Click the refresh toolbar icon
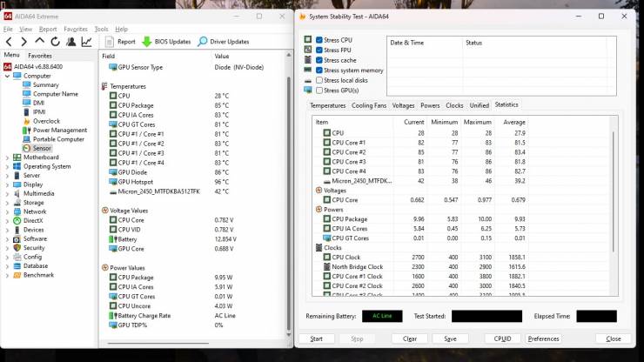Viewport: 644px width, 362px height. click(55, 42)
